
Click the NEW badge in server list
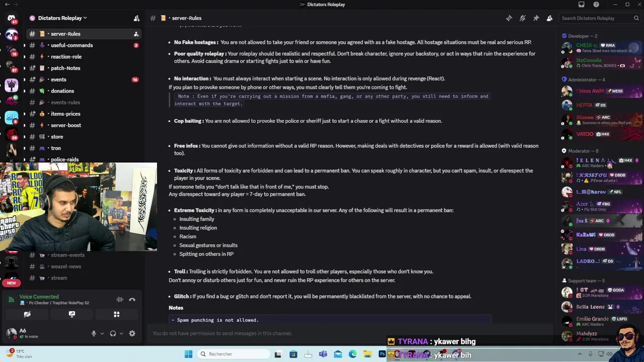pyautogui.click(x=12, y=283)
